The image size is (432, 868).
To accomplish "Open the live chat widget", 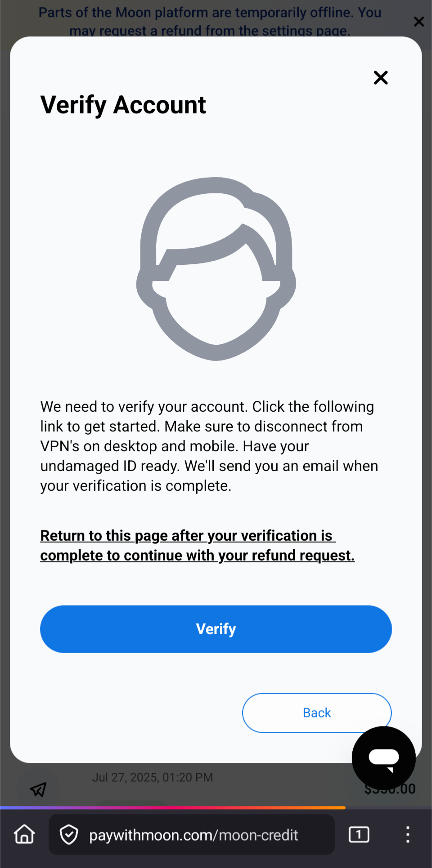I will pyautogui.click(x=383, y=758).
